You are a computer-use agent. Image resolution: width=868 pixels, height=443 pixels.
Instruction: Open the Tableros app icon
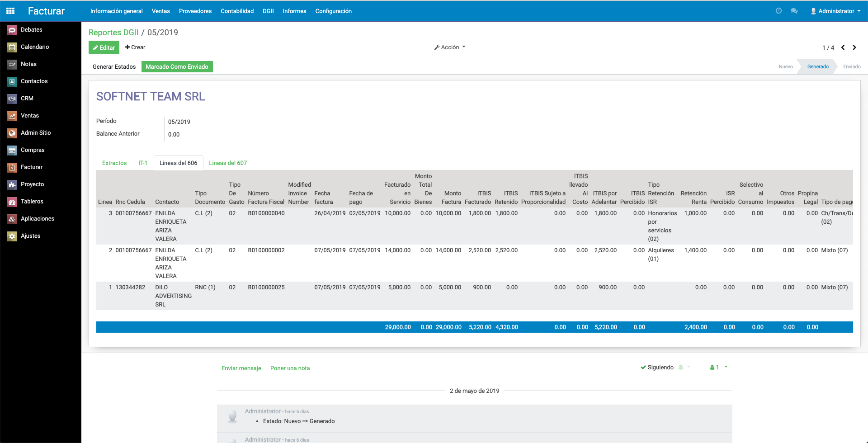pyautogui.click(x=12, y=202)
